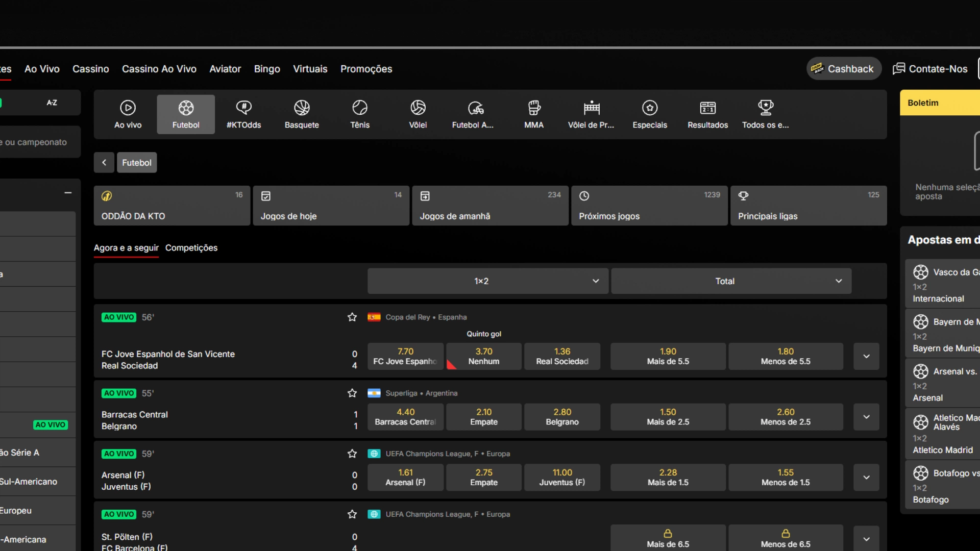Image resolution: width=980 pixels, height=551 pixels.
Task: Open the Ao Vivo menu item
Action: 42,69
